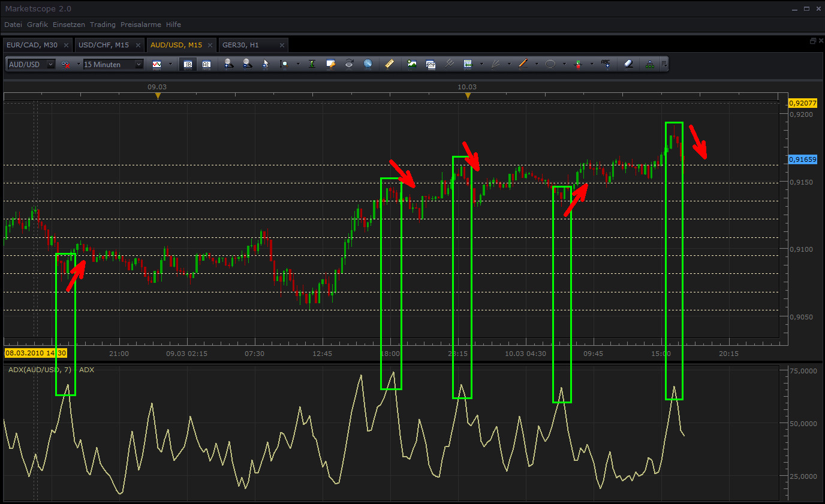Select the Andrews pitchfork drawing tool

click(449, 64)
